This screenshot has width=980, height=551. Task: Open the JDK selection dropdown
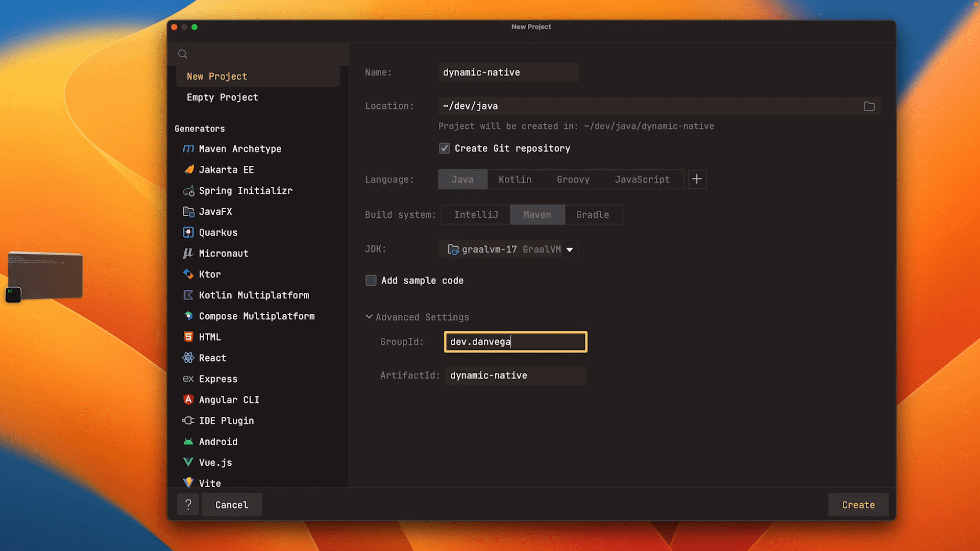tap(569, 249)
